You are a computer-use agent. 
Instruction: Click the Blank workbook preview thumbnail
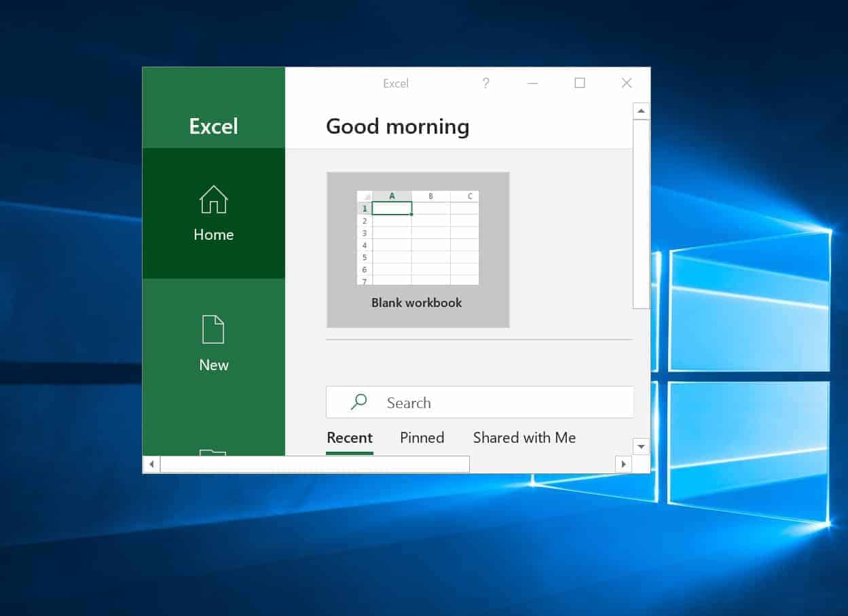(x=417, y=238)
